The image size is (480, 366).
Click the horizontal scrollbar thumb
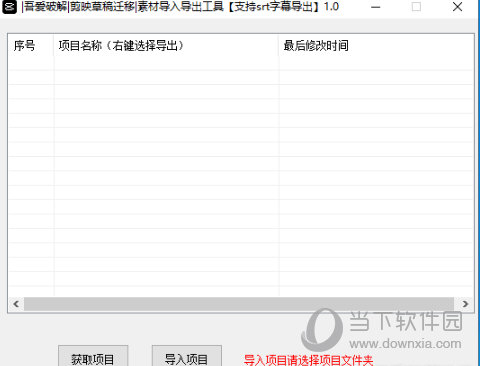tap(239, 304)
